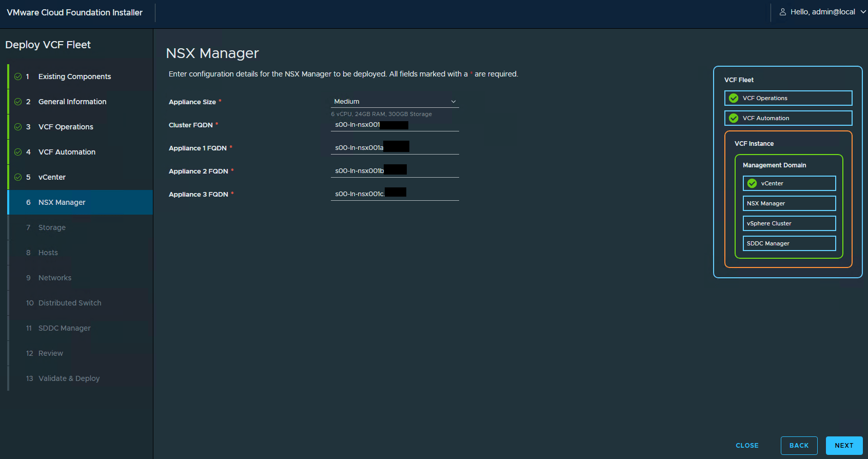This screenshot has width=868, height=459.
Task: Select the Review wizard step
Action: click(80, 353)
